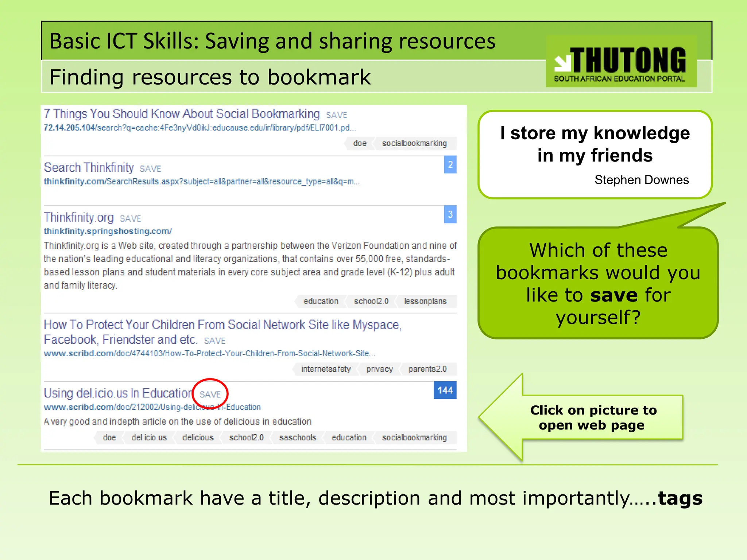Click the 'Click on picture to open web page' arrow
The height and width of the screenshot is (560, 747).
pos(581,417)
